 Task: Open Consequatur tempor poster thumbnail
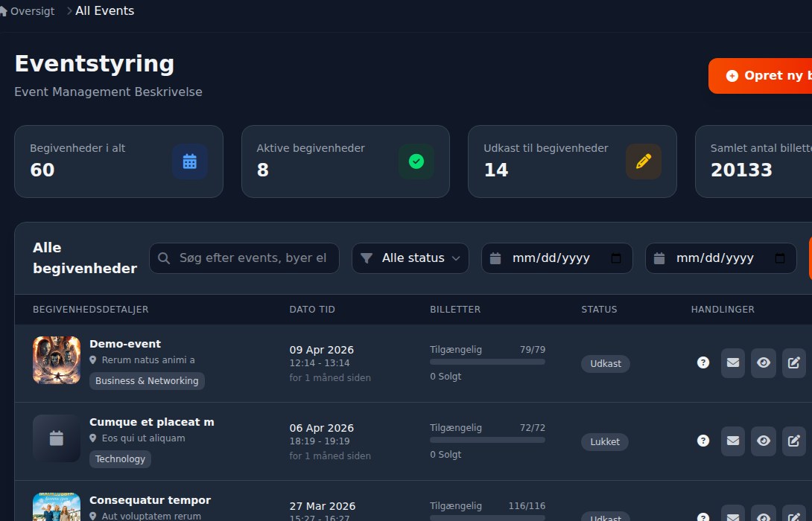pyautogui.click(x=57, y=507)
